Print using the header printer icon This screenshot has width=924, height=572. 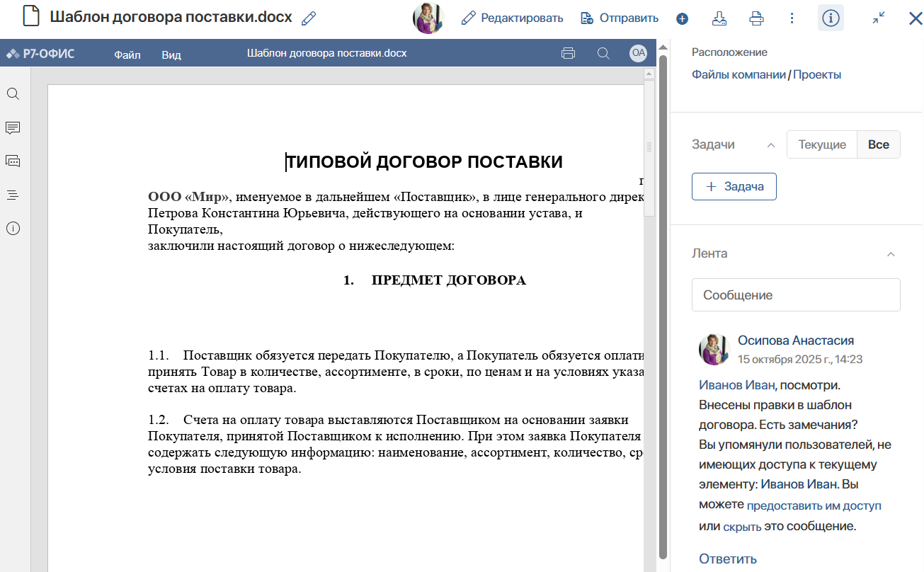click(756, 18)
